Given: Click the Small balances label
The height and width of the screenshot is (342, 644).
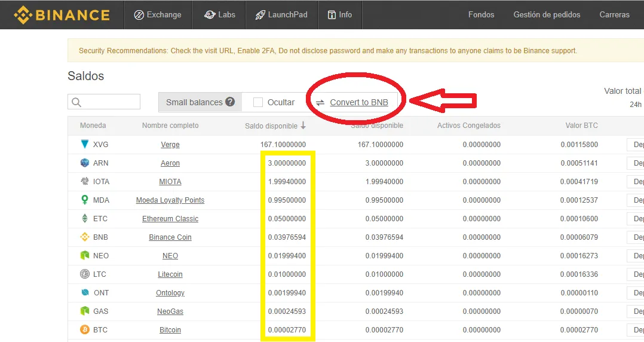Looking at the screenshot, I should coord(194,102).
